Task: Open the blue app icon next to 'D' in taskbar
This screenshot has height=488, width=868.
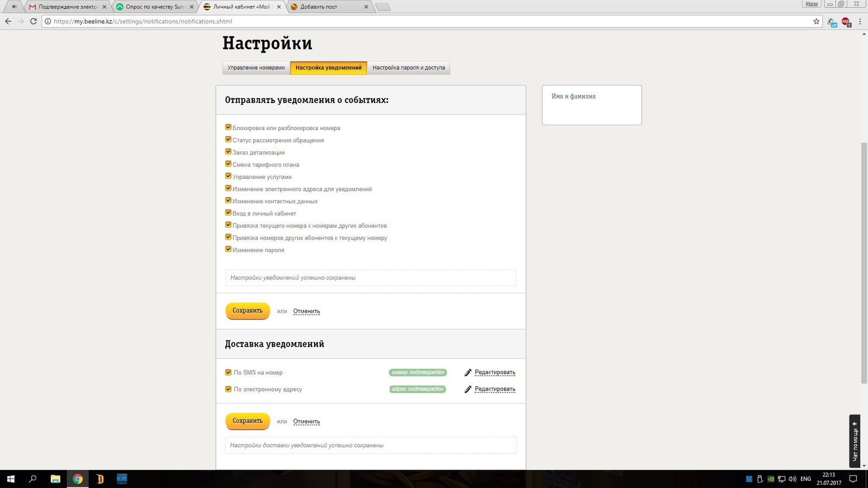Action: 122,479
